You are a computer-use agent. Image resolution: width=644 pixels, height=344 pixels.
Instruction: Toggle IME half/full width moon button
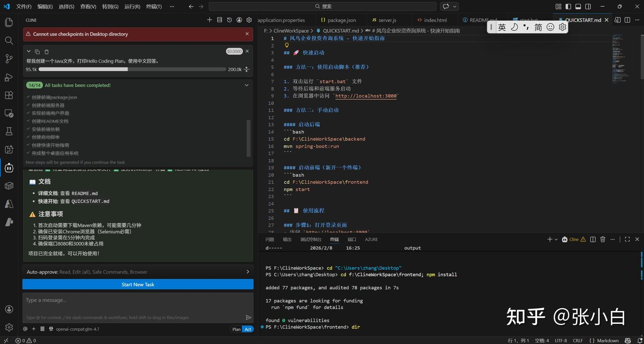tap(514, 27)
